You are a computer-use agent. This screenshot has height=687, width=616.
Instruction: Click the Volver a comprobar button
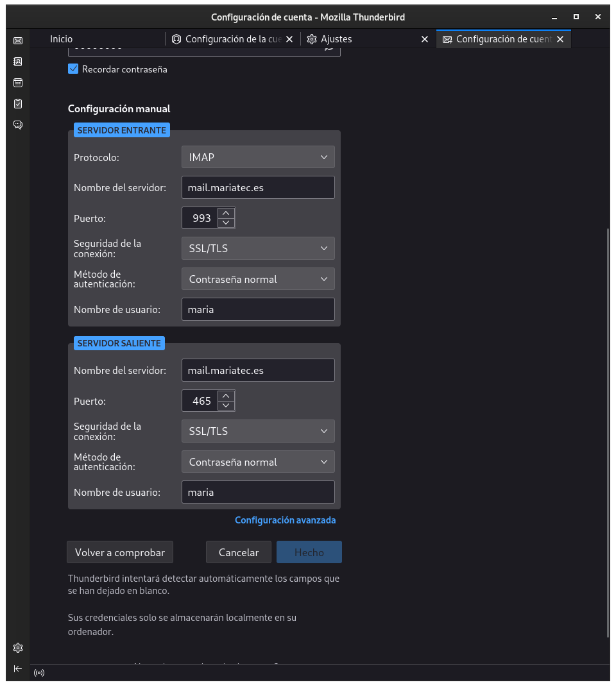pyautogui.click(x=120, y=552)
